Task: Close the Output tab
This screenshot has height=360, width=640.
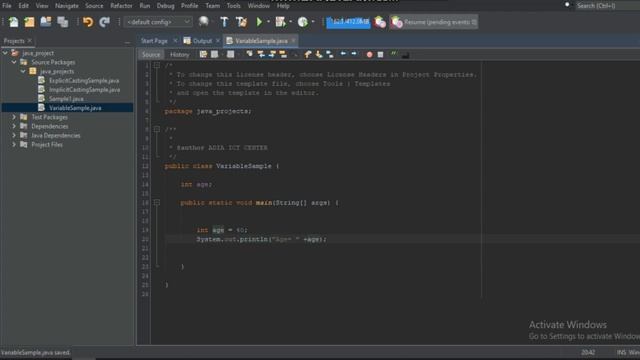Action: pyautogui.click(x=218, y=40)
